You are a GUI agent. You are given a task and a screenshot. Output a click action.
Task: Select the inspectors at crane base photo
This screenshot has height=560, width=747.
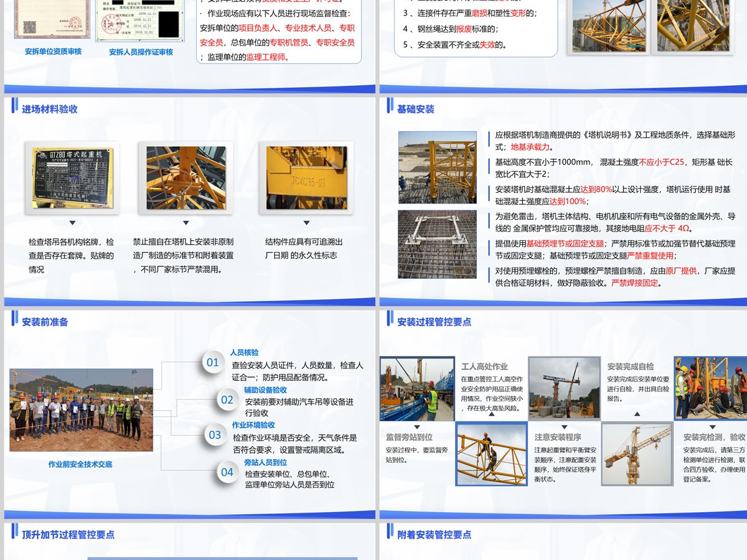point(710,388)
